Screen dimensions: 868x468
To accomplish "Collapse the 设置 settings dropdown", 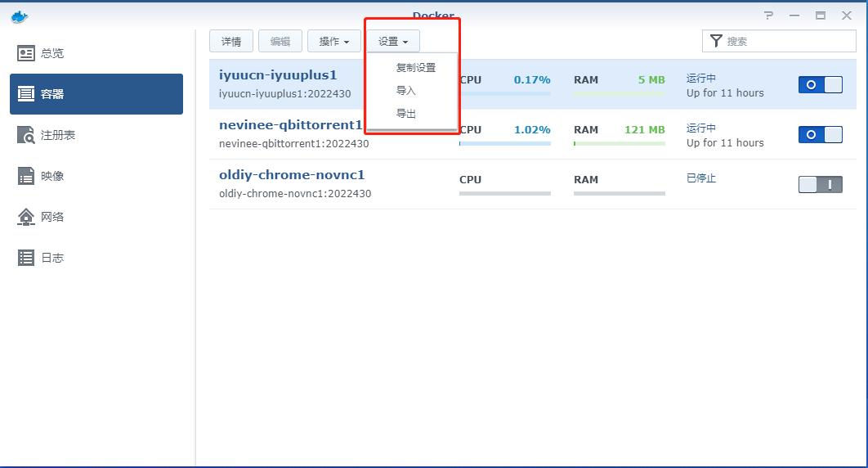I will click(x=393, y=41).
